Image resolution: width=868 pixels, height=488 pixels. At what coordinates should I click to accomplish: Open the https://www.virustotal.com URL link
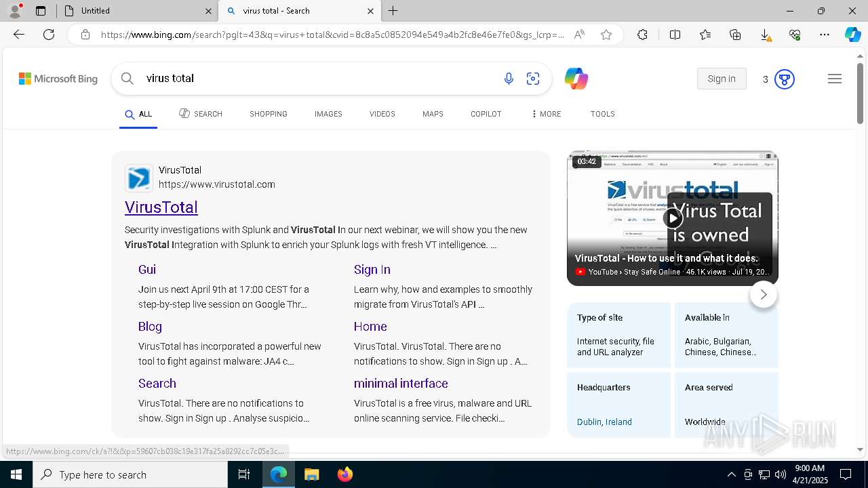pos(217,184)
